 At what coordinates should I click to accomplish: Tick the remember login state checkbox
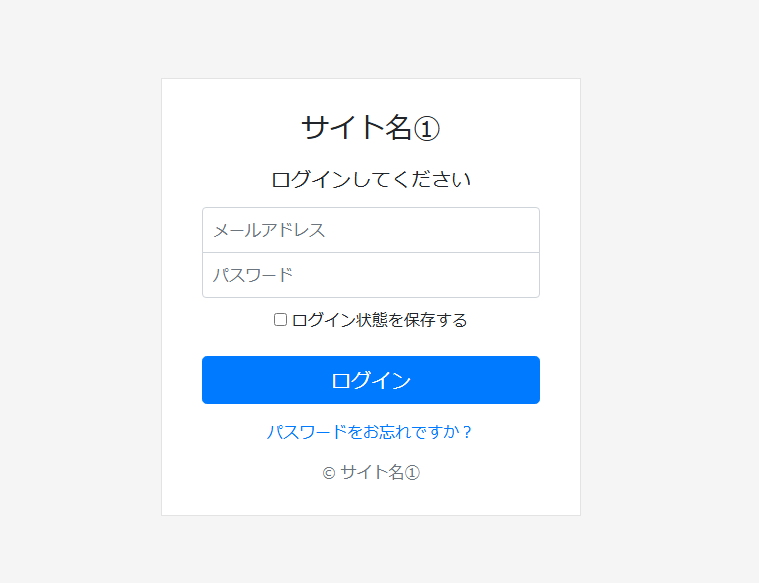click(x=280, y=320)
